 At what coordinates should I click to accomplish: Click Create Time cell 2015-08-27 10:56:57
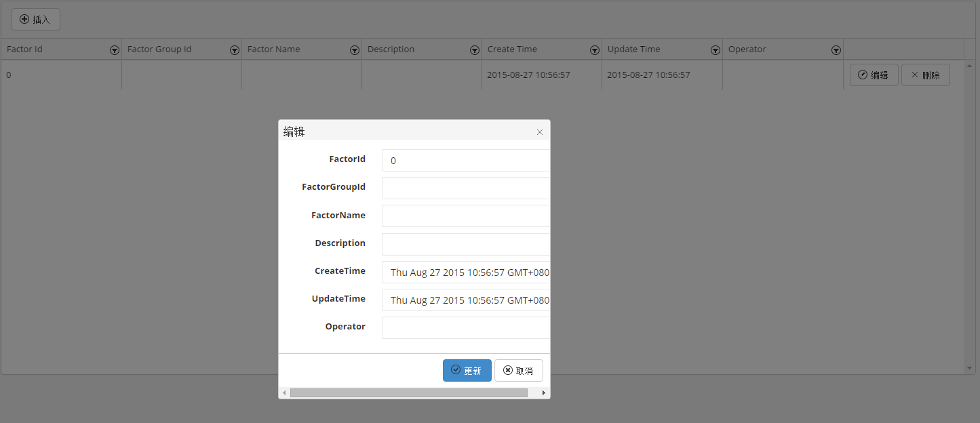[528, 75]
